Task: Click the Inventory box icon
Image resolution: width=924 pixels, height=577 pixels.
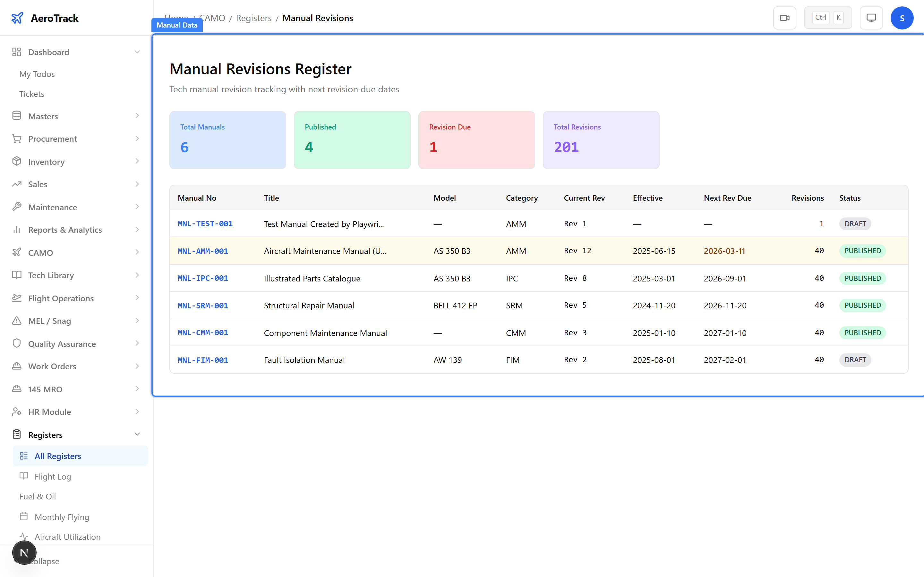Action: coord(17,162)
